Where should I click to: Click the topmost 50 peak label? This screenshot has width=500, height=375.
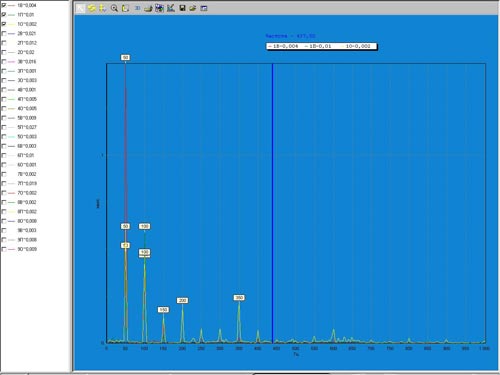(125, 58)
